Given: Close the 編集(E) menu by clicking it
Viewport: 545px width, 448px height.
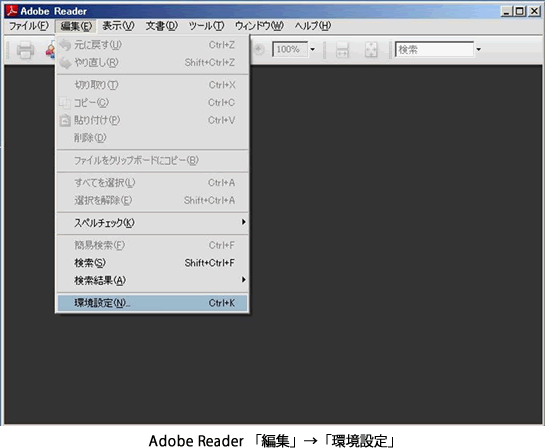Looking at the screenshot, I should click(x=76, y=26).
